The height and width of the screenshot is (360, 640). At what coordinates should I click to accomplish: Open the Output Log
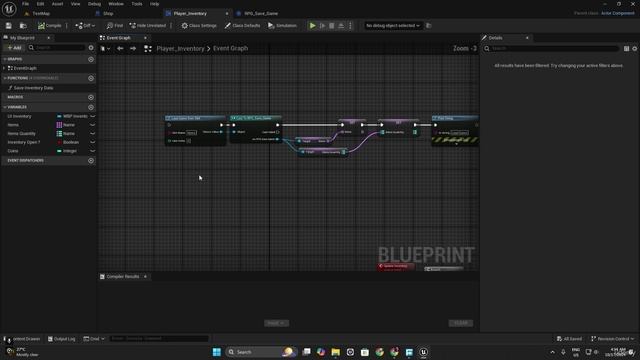click(62, 339)
